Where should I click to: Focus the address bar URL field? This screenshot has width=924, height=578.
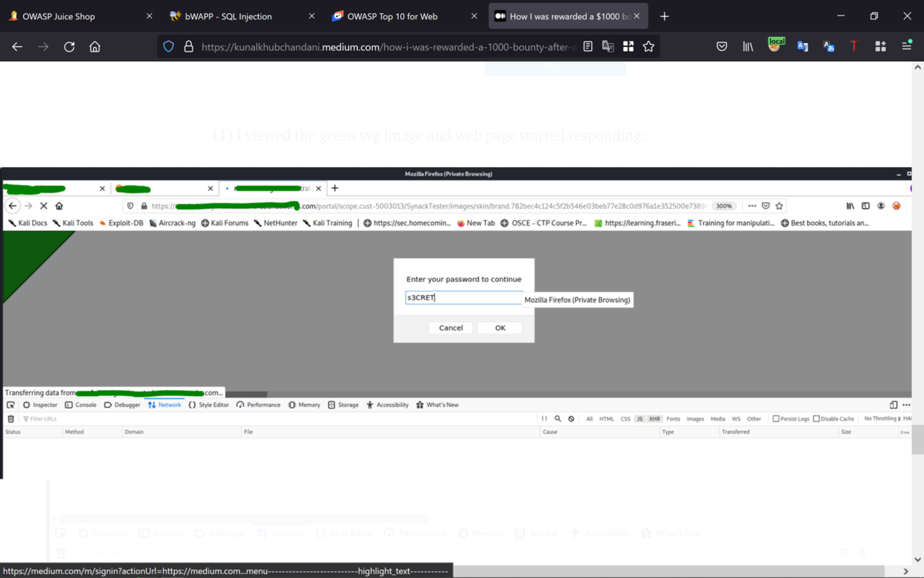click(x=388, y=47)
